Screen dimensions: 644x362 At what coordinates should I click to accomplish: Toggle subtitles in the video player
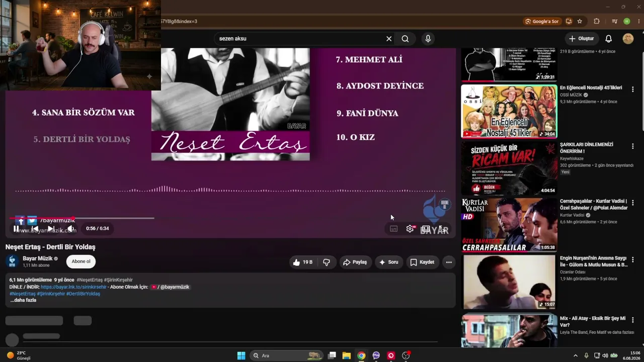point(393,229)
